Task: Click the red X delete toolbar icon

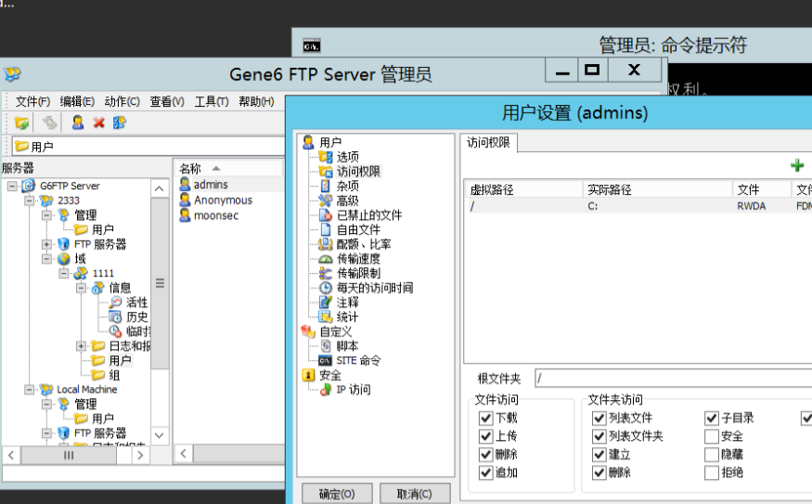Action: (98, 123)
